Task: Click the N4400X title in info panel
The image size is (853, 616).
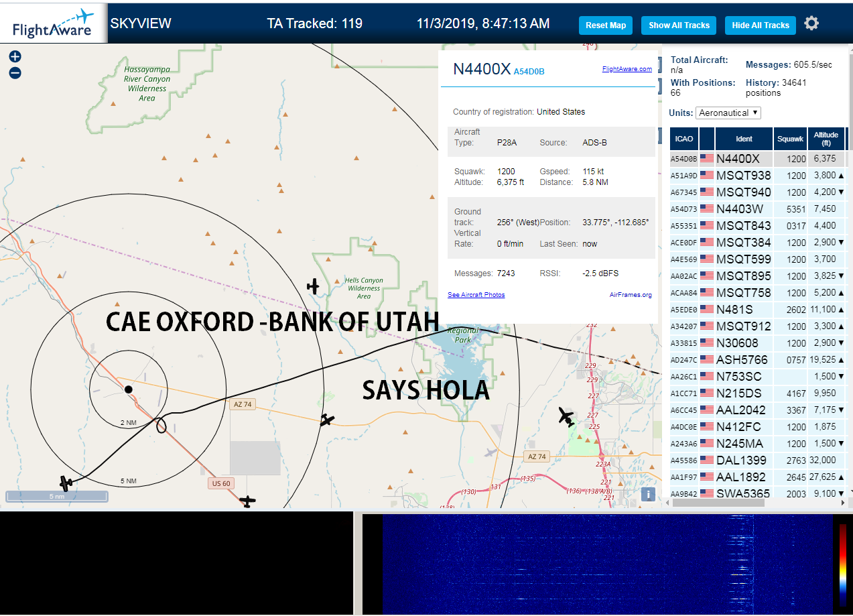Action: (x=482, y=69)
